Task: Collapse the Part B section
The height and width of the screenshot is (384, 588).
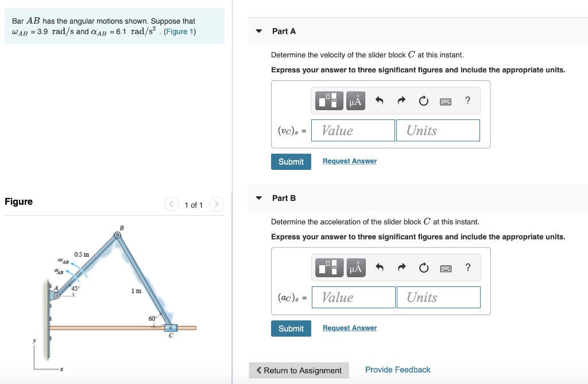Action: pos(258,198)
